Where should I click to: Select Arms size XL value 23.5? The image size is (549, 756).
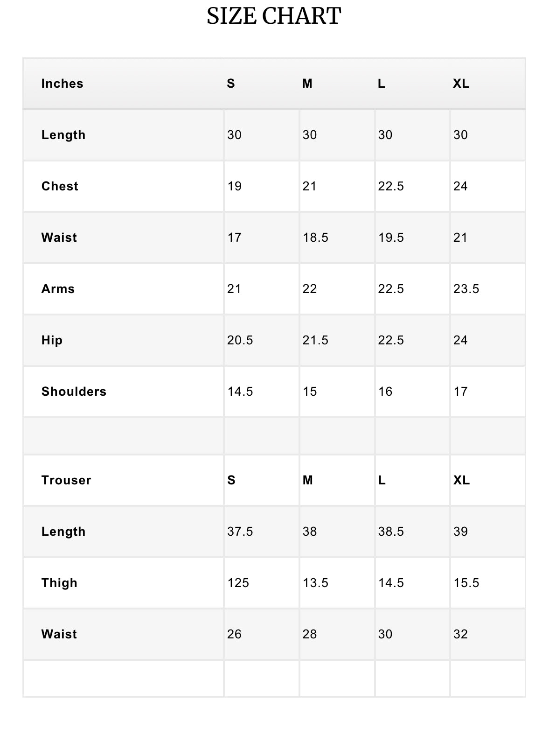(466, 289)
